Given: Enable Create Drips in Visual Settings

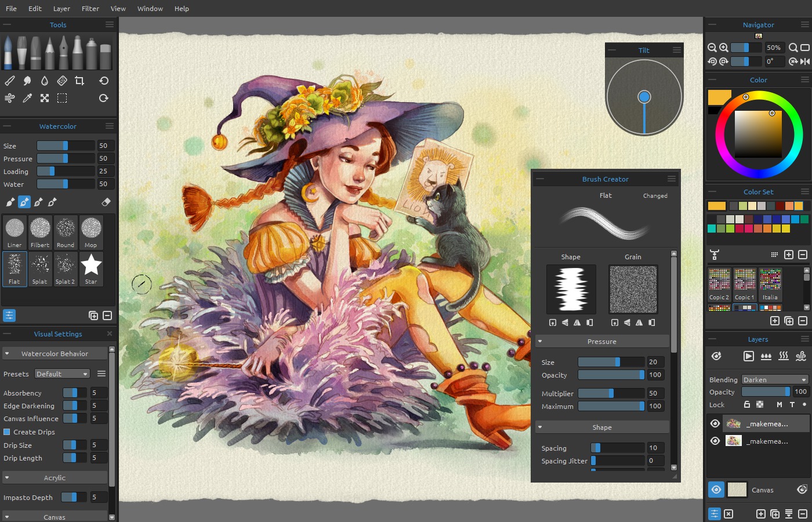Looking at the screenshot, I should [6, 432].
